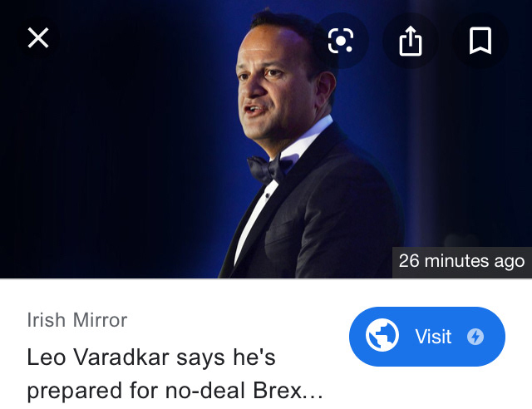Save image with the bookmark icon
Viewport: 532px width, 409px height.
click(x=480, y=40)
